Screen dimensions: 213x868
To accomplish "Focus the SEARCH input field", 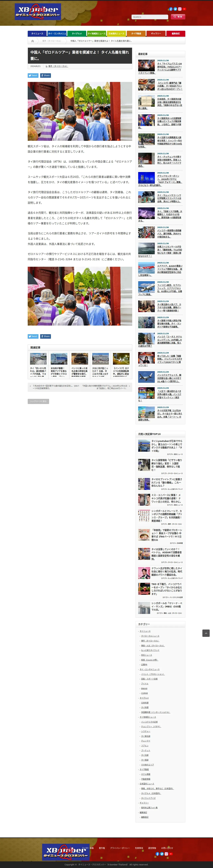I will click(150, 17).
